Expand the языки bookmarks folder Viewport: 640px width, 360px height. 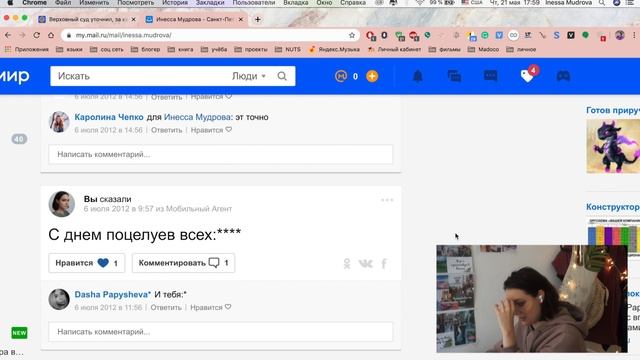(x=69, y=49)
